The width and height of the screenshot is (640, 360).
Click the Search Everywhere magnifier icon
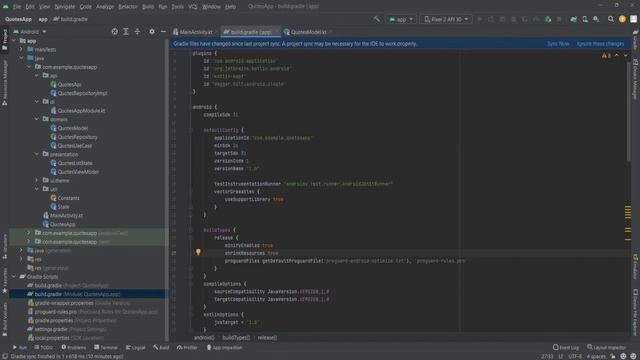tap(611, 19)
